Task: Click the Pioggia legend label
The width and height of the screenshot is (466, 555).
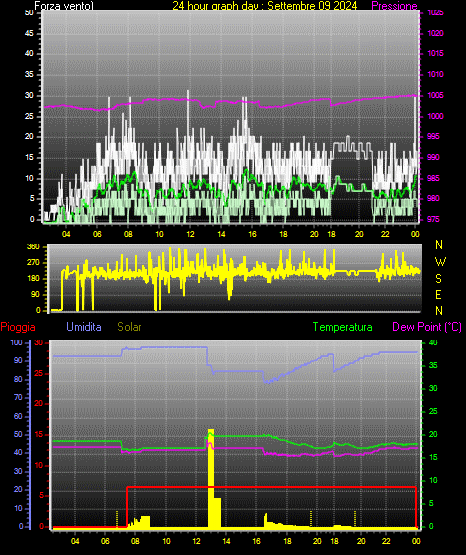Action: [x=18, y=327]
